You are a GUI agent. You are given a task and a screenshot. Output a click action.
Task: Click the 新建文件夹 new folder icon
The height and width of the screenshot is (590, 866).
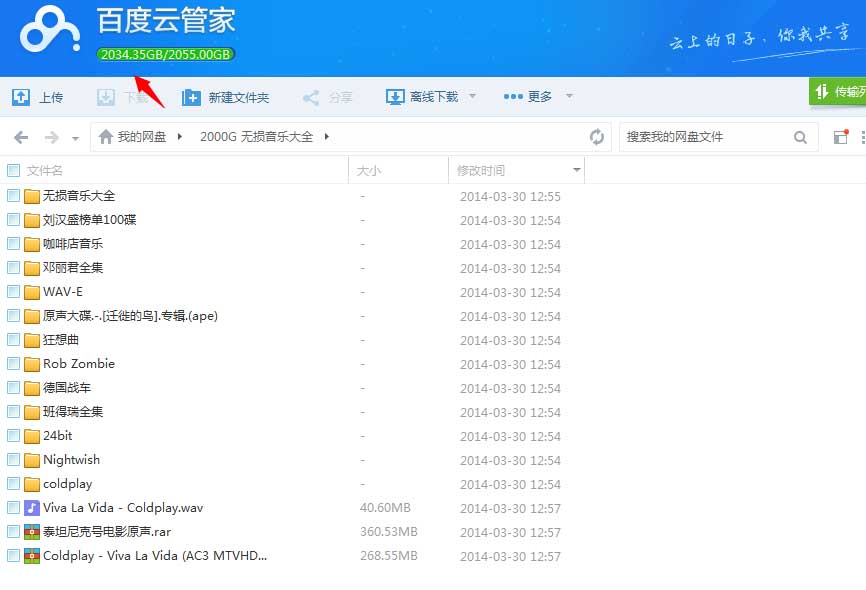191,97
